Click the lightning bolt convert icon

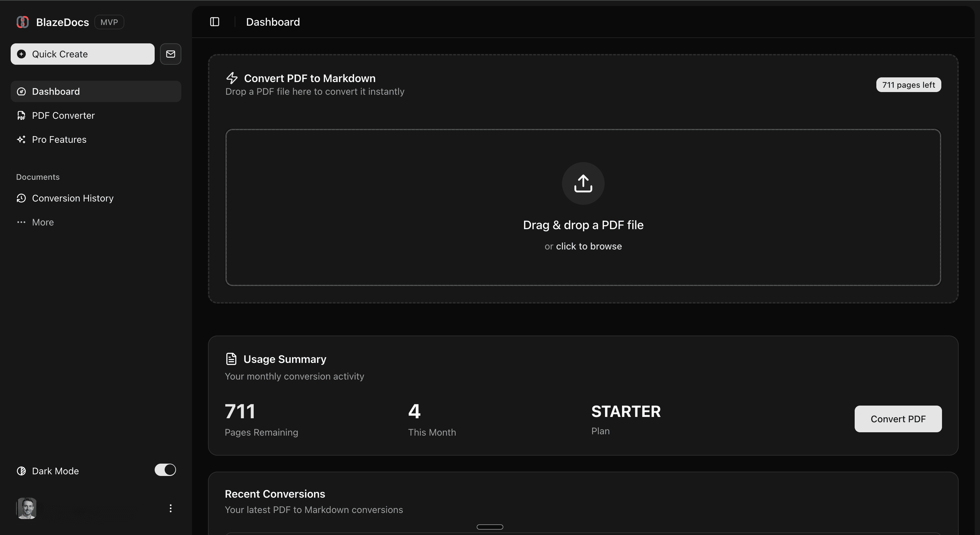(x=232, y=78)
